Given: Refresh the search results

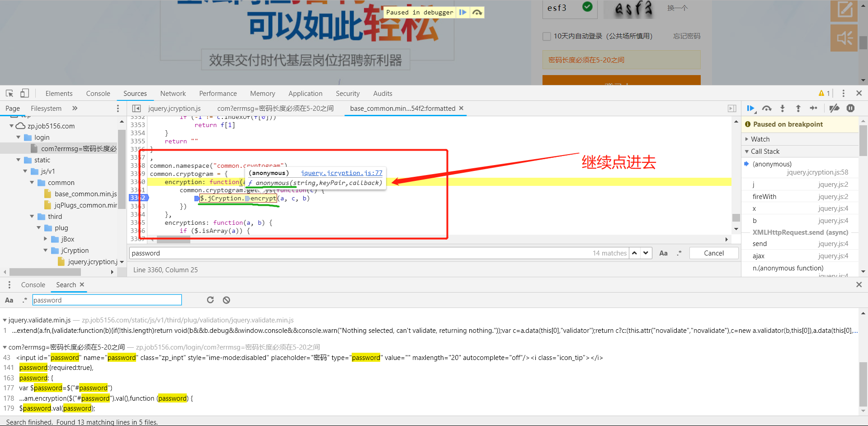Looking at the screenshot, I should point(210,300).
